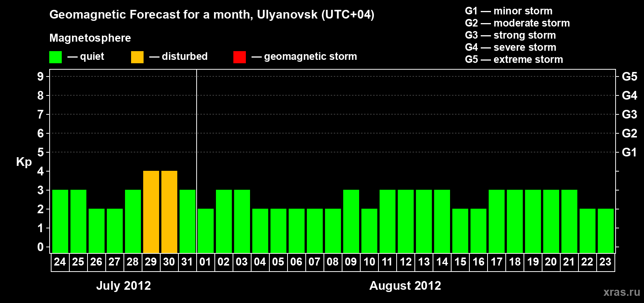Click the Kp axis value 5
This screenshot has height=303, width=644.
pyautogui.click(x=41, y=152)
